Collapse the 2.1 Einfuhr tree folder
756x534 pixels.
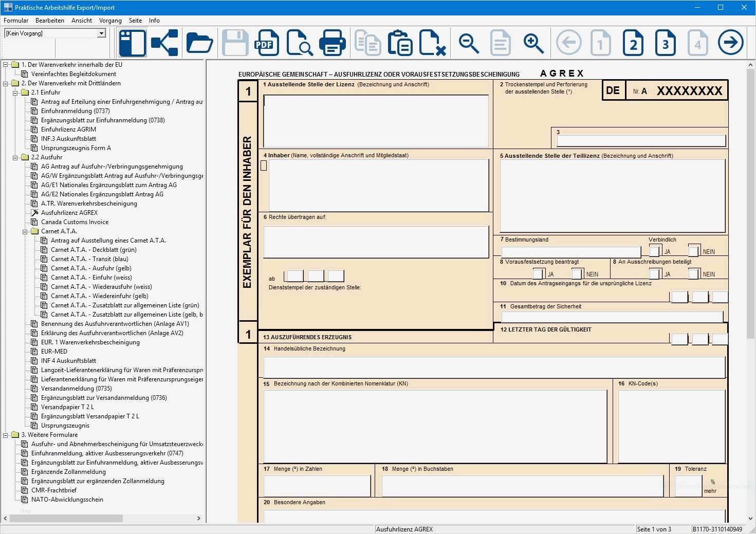(x=15, y=93)
